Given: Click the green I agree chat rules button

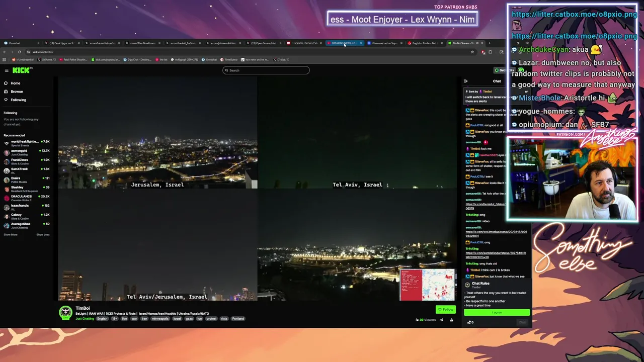Looking at the screenshot, I should (497, 312).
